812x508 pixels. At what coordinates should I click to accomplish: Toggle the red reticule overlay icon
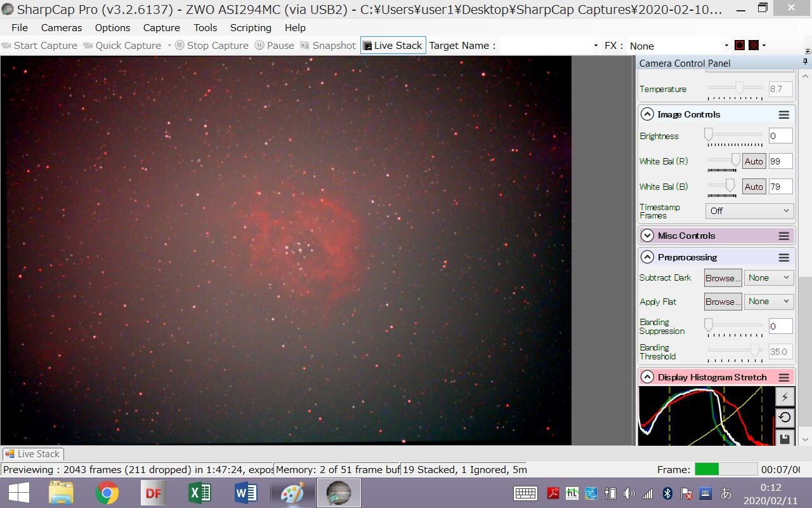754,45
